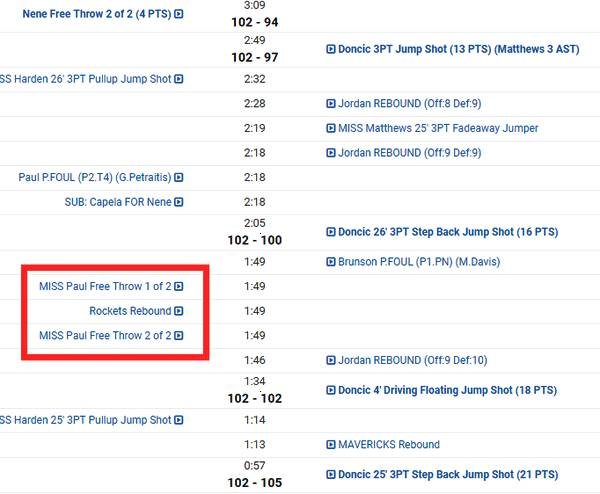Play video for SUB Capela FOR Nene
Screen dimensions: 600x494
(x=179, y=202)
